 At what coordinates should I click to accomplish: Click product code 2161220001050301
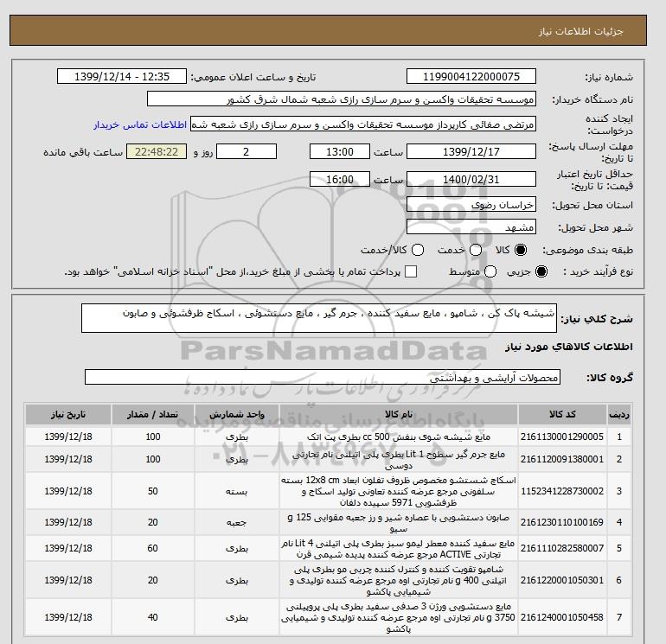coord(562,580)
